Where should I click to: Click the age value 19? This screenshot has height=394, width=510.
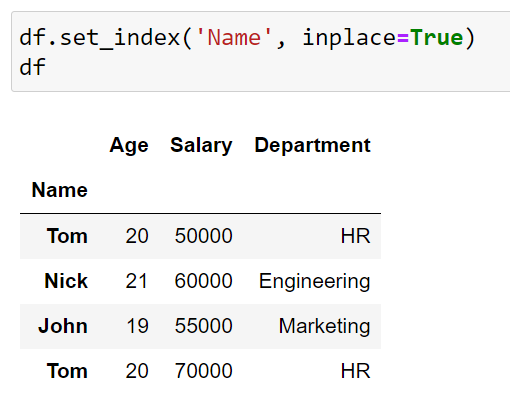tap(137, 326)
